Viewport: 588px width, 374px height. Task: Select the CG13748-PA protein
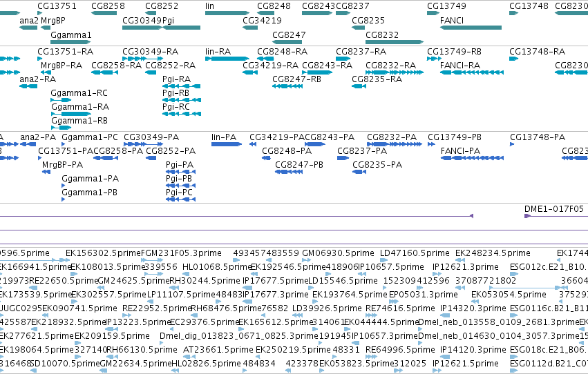point(512,144)
